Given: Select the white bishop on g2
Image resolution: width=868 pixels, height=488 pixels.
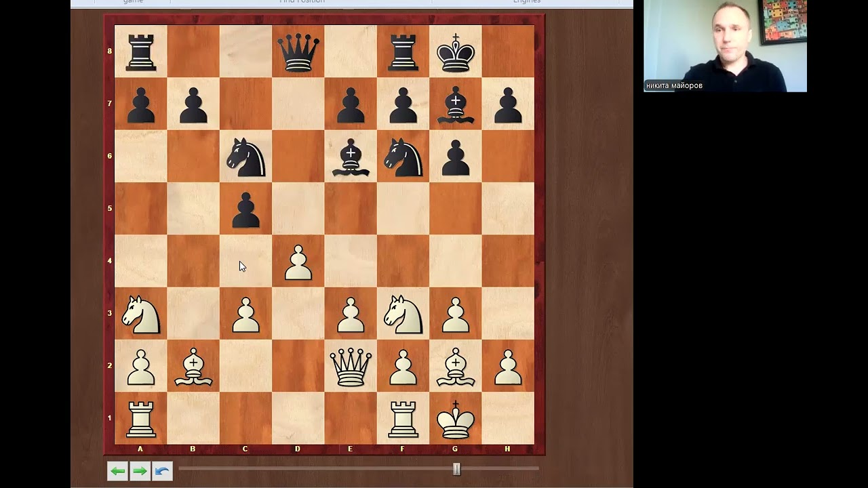Looking at the screenshot, I should coord(455,367).
